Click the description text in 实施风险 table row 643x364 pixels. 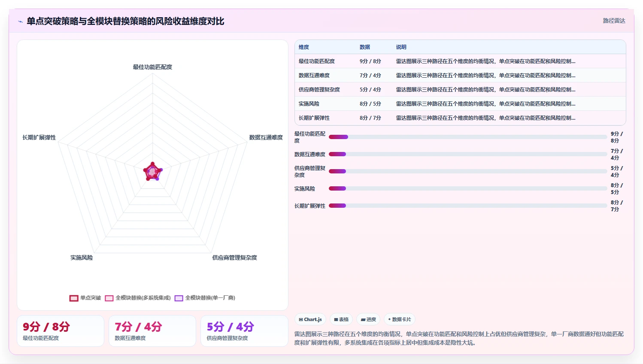(485, 104)
